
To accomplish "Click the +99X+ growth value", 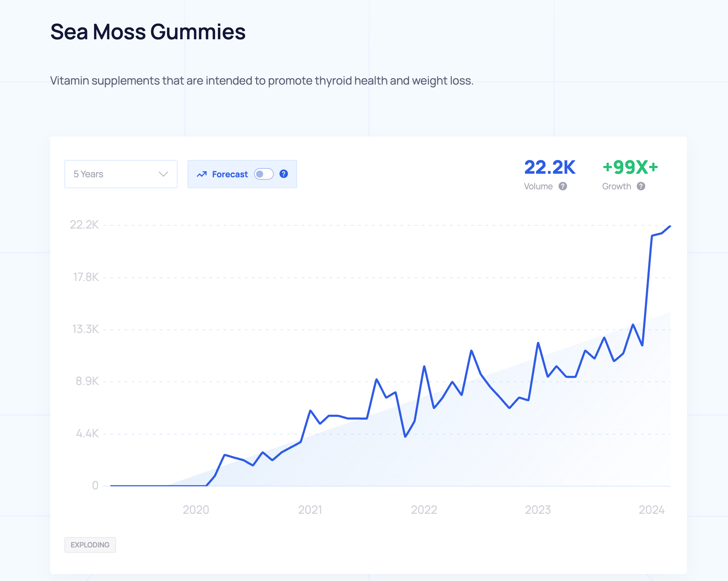I will click(630, 167).
